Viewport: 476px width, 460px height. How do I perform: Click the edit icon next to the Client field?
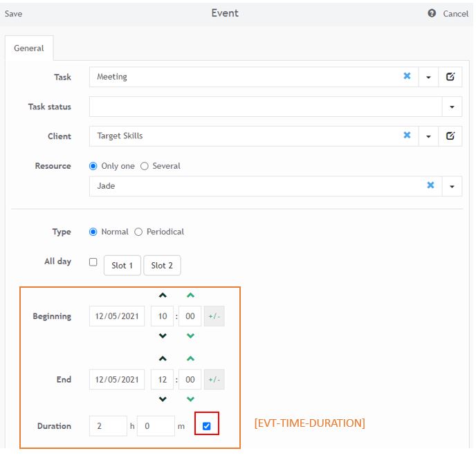click(450, 136)
